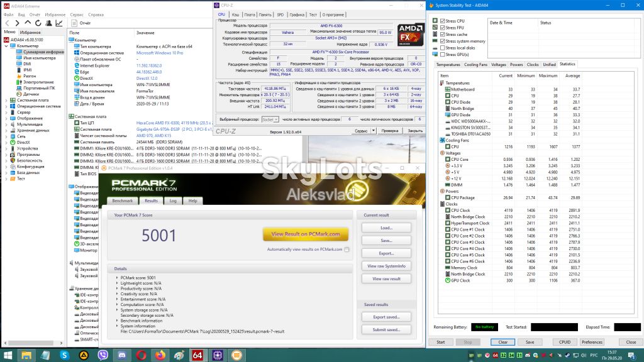Screen dimensions: 644x362
Task: Enable Stress GPU(s) checkbox
Action: click(442, 54)
